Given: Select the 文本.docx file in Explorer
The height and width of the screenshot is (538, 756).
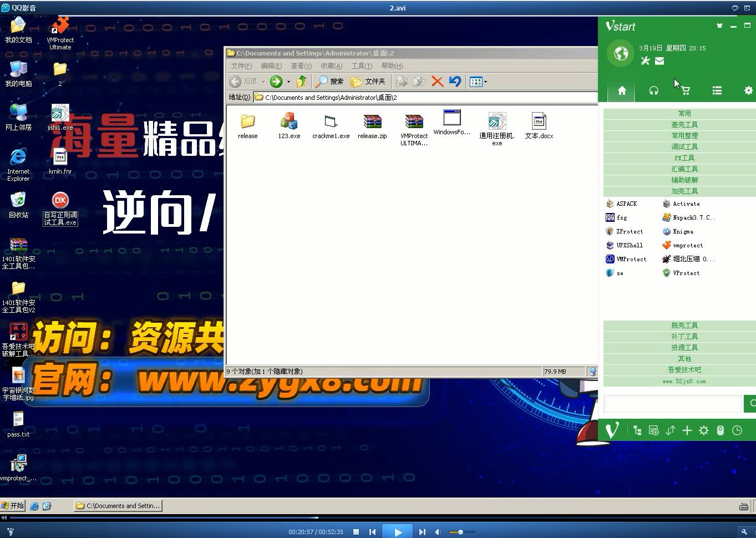Looking at the screenshot, I should 539,125.
